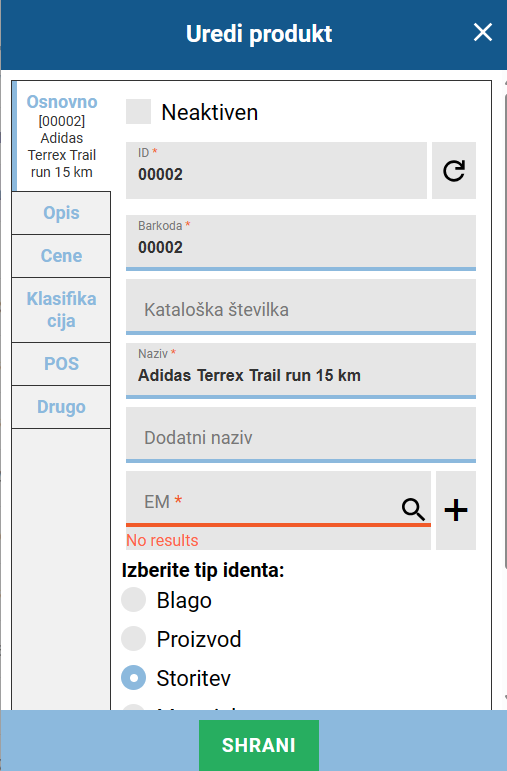507x771 pixels.
Task: Click into the Dodatni naziv field
Action: point(301,435)
